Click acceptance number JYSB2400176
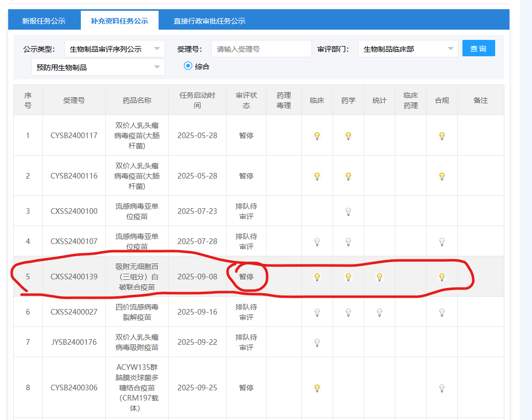Image resolution: width=532 pixels, height=420 pixels. point(74,342)
